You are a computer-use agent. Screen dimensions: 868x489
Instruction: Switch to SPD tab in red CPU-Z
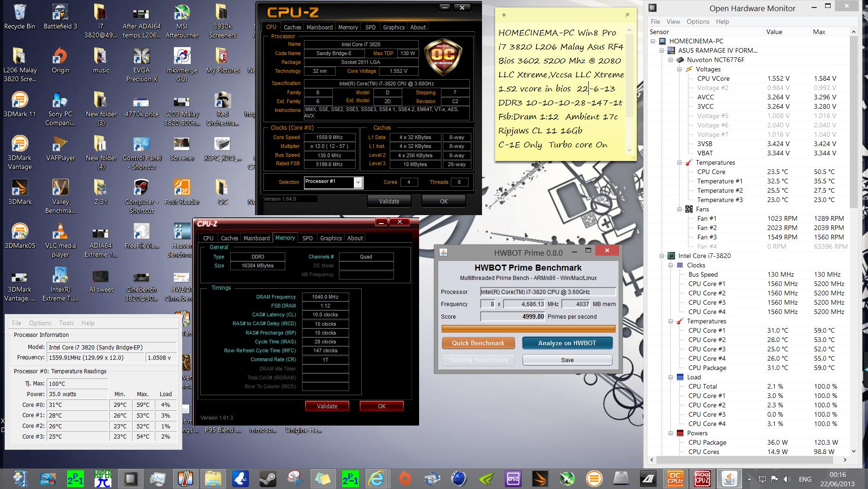[307, 238]
